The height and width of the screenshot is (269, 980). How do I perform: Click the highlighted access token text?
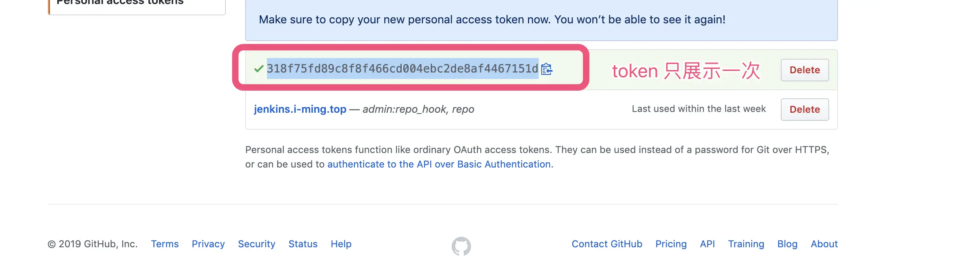(x=402, y=69)
